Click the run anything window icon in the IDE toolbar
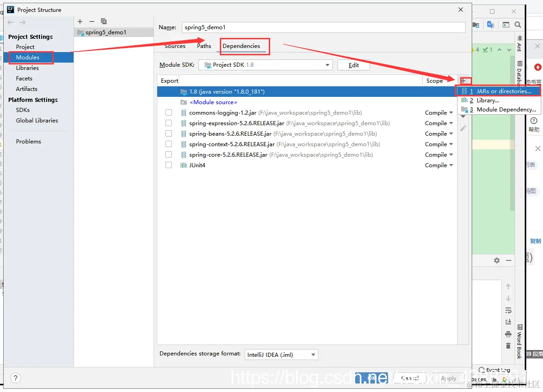Viewport: 543px width, 392px height. 506,25
